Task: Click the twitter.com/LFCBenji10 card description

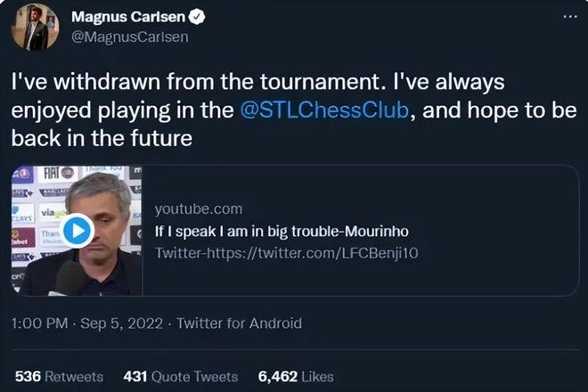Action: coord(286,253)
